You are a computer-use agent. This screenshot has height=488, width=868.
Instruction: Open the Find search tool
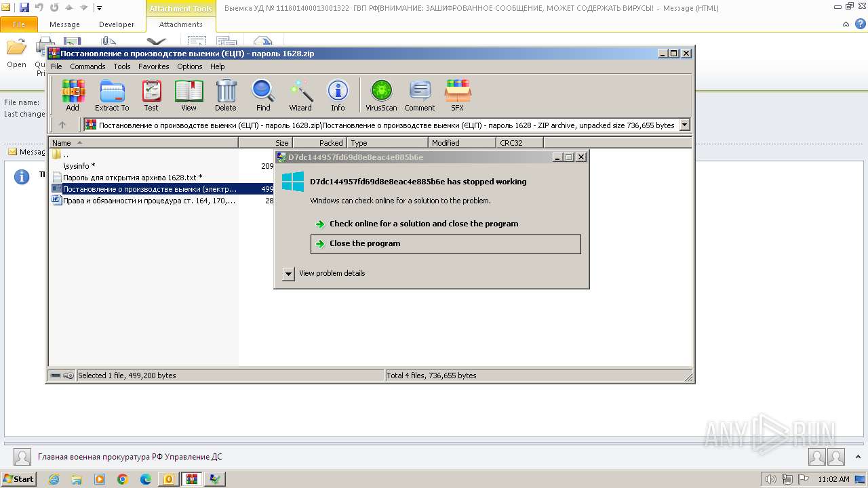pos(263,95)
